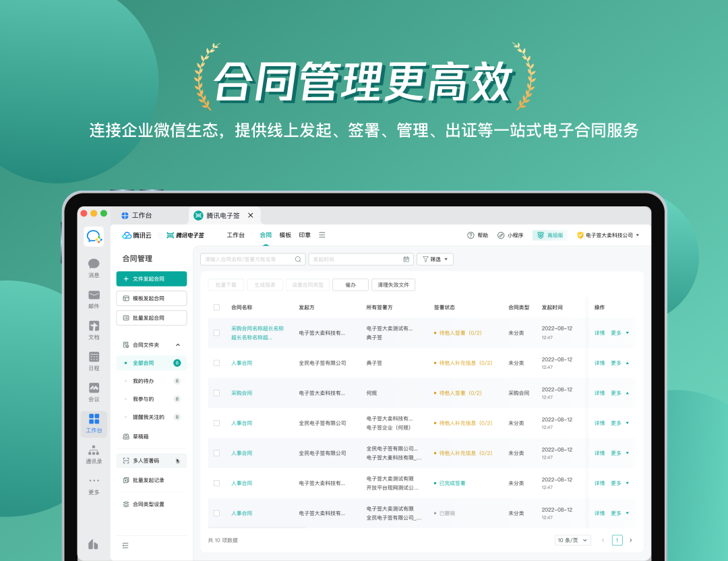Open 会议 meetings in the left sidebar
This screenshot has height=561, width=728.
click(x=94, y=392)
